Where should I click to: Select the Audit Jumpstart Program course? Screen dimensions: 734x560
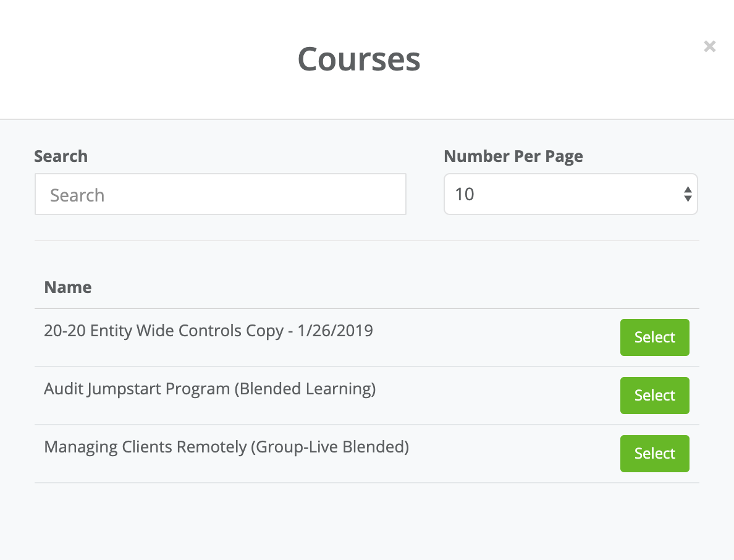[x=654, y=395]
